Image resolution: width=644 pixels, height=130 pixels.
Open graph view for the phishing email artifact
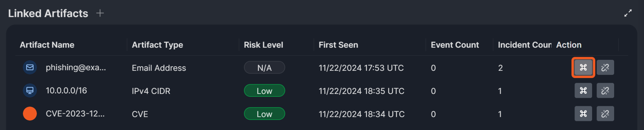(583, 68)
